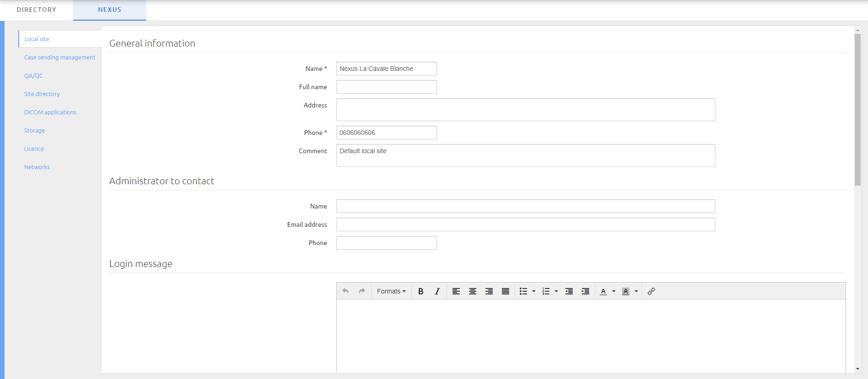Insert a numbered list

[x=546, y=291]
